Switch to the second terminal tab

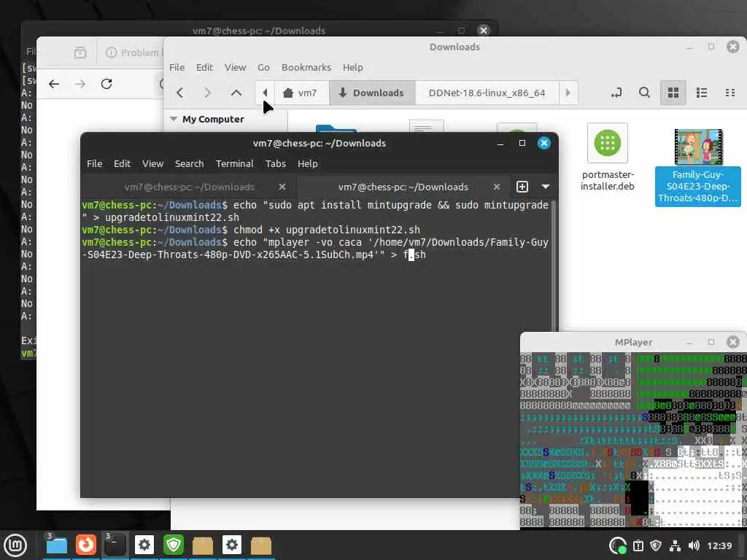click(x=403, y=187)
